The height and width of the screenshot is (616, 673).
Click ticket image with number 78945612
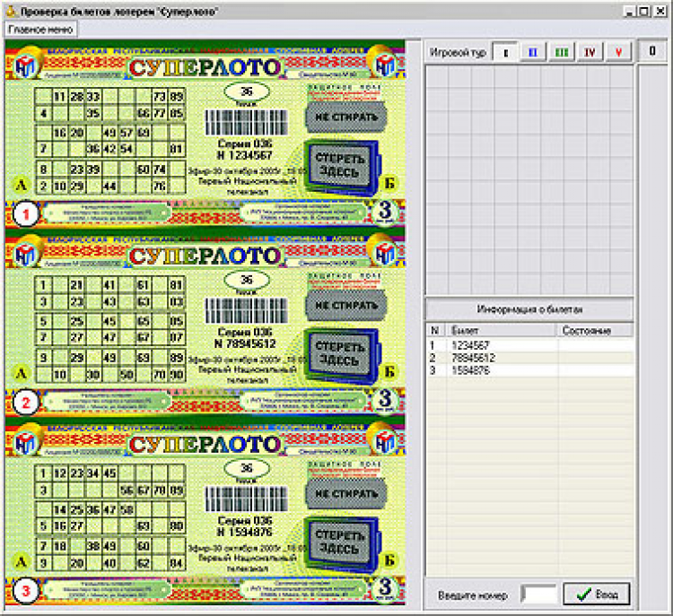click(205, 323)
